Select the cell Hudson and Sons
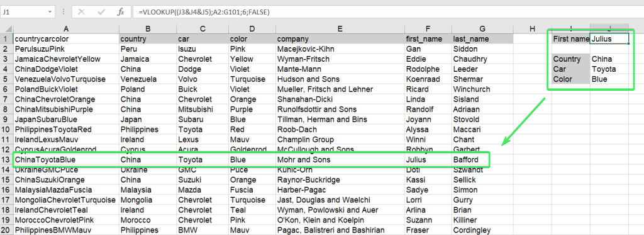Viewport: 644px width, 235px height. (340, 79)
